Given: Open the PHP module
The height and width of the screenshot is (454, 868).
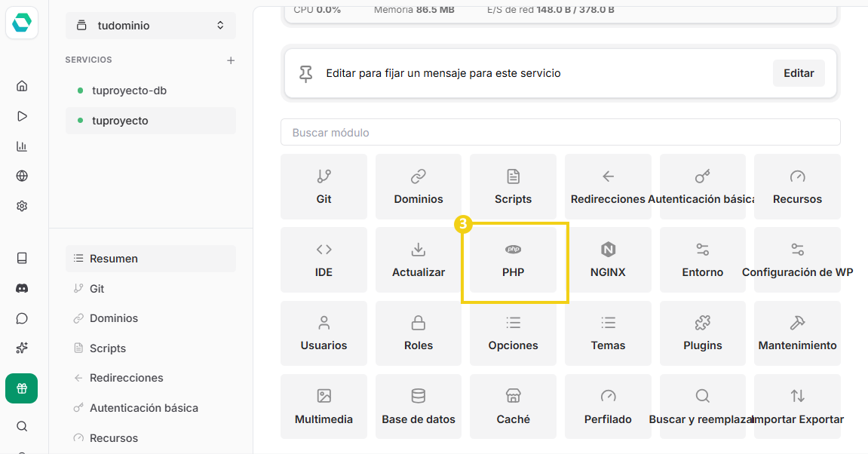Looking at the screenshot, I should 513,260.
